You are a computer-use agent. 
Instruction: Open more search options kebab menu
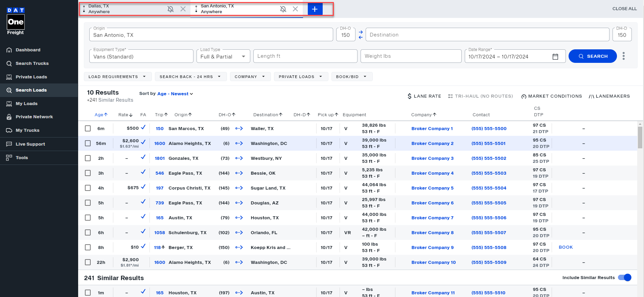pyautogui.click(x=623, y=56)
